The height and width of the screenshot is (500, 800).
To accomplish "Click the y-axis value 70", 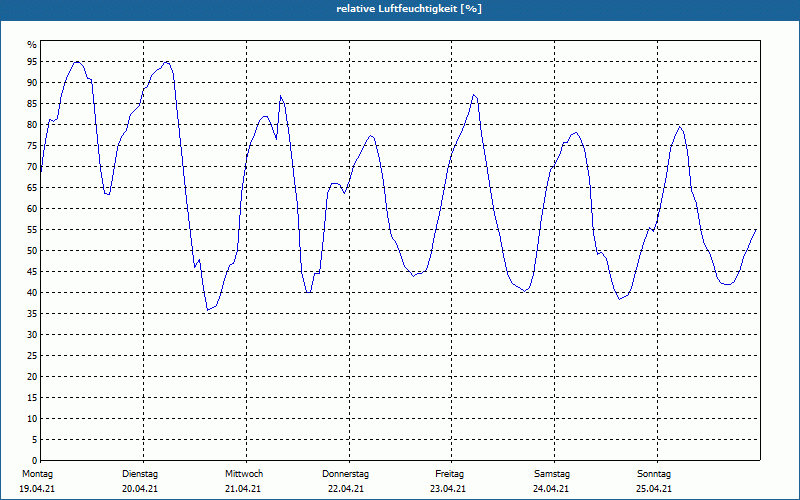I will pos(32,167).
